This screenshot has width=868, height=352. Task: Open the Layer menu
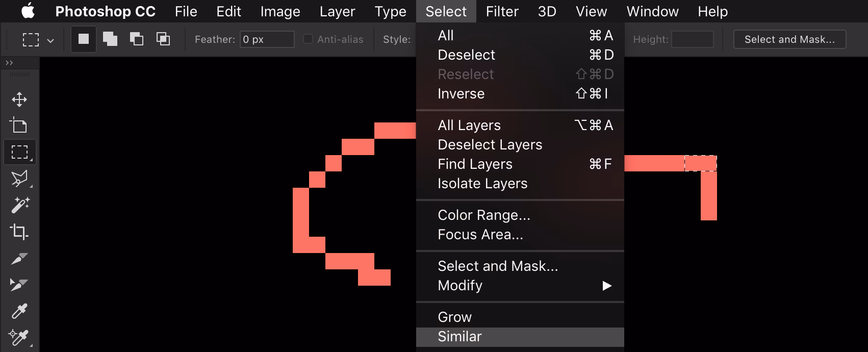point(337,11)
